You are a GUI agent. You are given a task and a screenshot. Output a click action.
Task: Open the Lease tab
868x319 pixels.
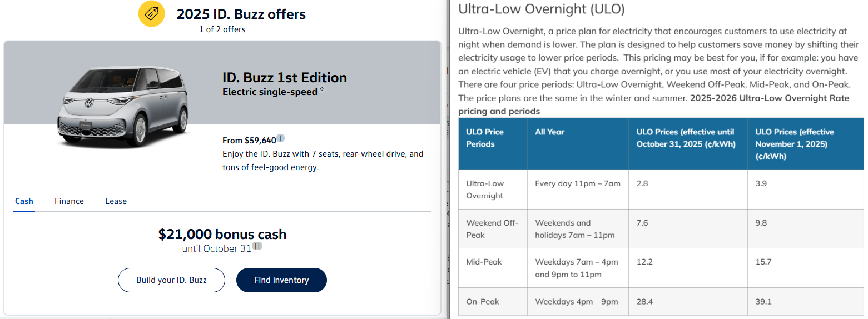pyautogui.click(x=116, y=201)
